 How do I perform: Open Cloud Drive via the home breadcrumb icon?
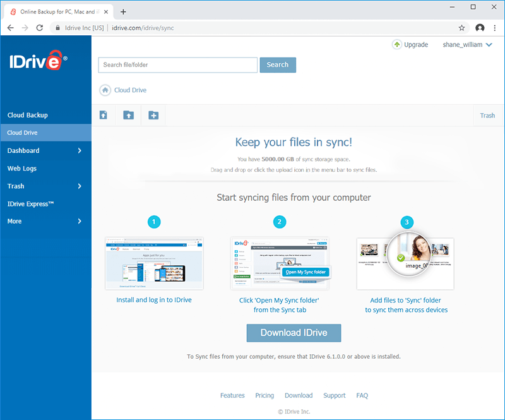tap(104, 90)
